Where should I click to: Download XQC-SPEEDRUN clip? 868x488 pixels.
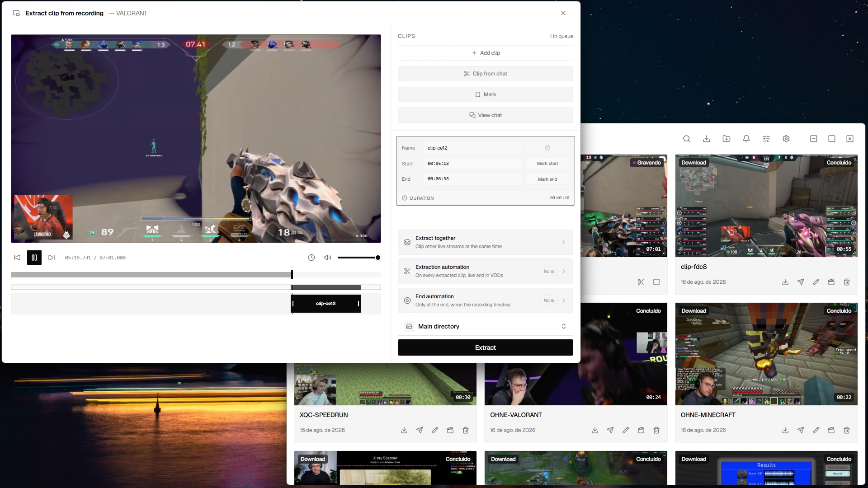[404, 430]
